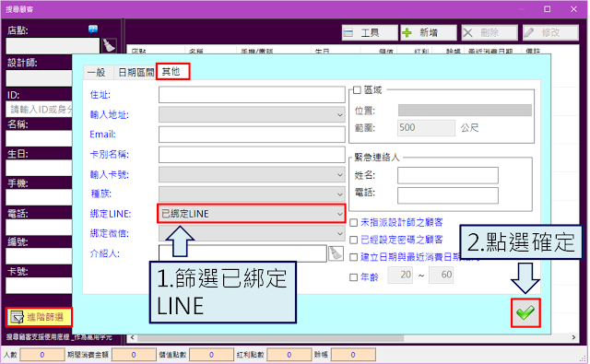Click the 住址 address input field

click(x=252, y=95)
